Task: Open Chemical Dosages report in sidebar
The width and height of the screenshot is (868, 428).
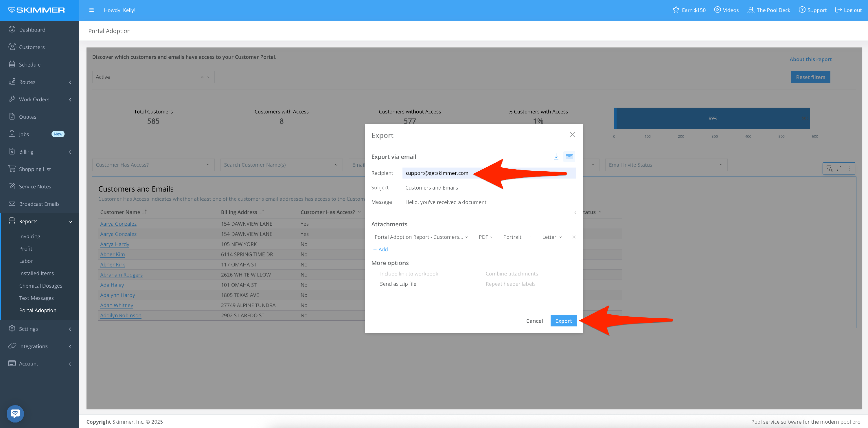Action: [x=41, y=286]
